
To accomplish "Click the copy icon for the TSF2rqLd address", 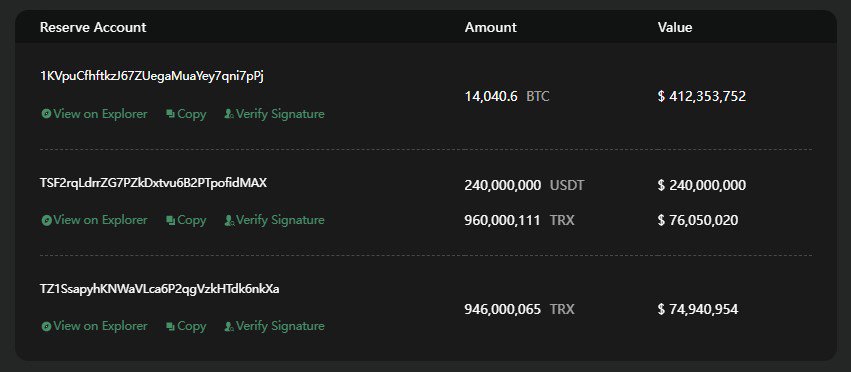I will tap(170, 220).
